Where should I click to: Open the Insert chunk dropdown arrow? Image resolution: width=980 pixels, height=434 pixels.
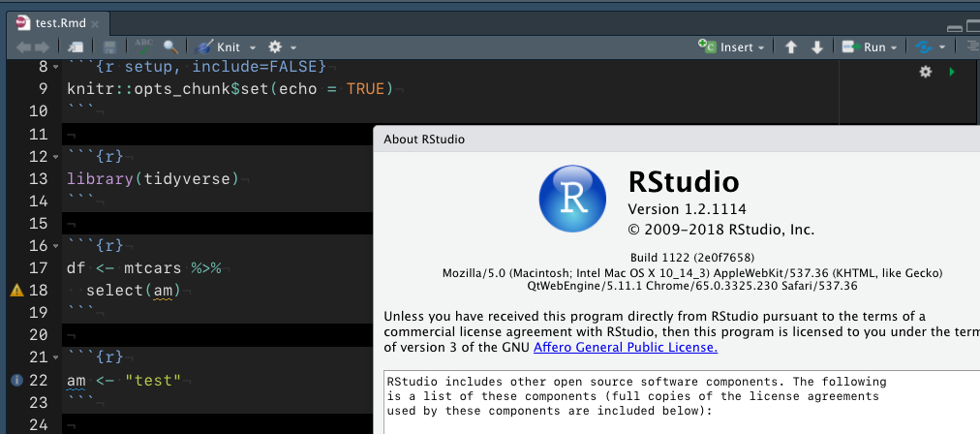(760, 47)
